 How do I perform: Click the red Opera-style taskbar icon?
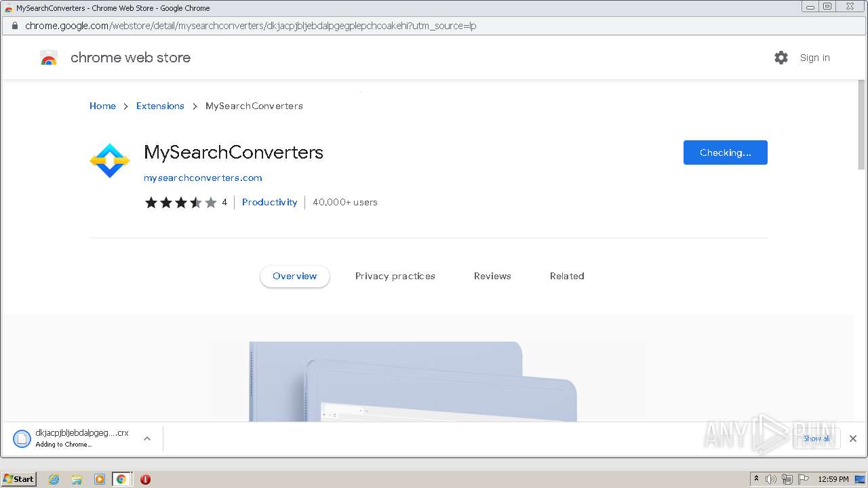tap(145, 479)
